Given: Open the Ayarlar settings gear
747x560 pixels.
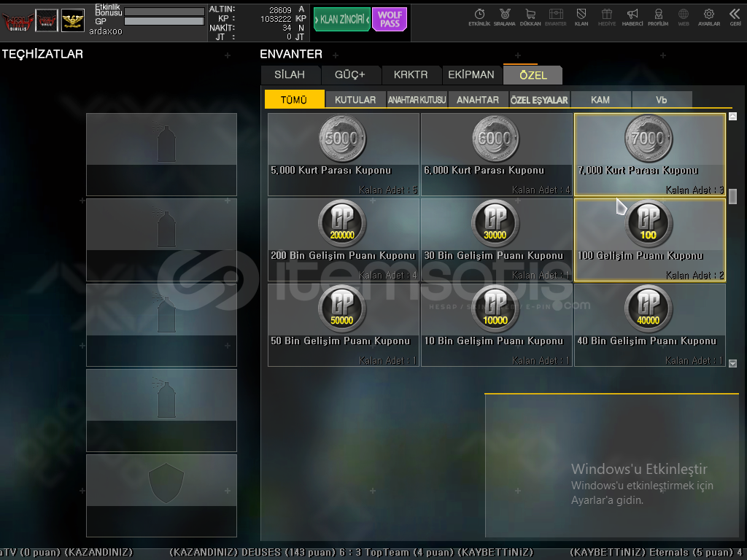Looking at the screenshot, I should pos(709,17).
